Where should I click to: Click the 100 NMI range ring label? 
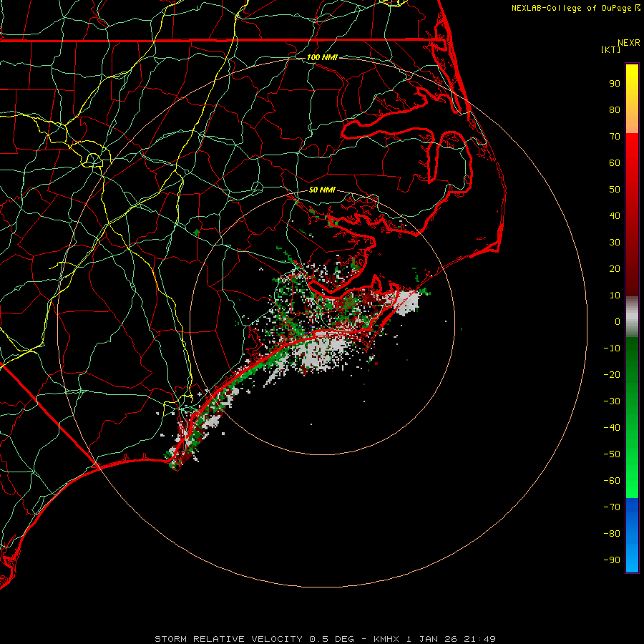click(x=322, y=57)
